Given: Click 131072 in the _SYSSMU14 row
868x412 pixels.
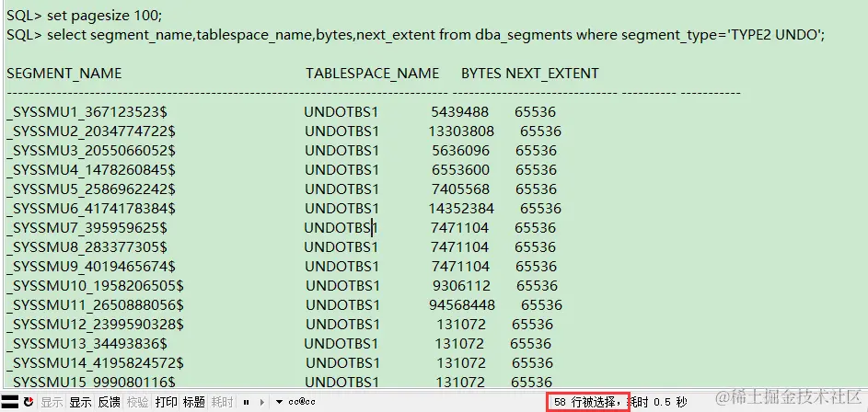Looking at the screenshot, I should tap(461, 363).
